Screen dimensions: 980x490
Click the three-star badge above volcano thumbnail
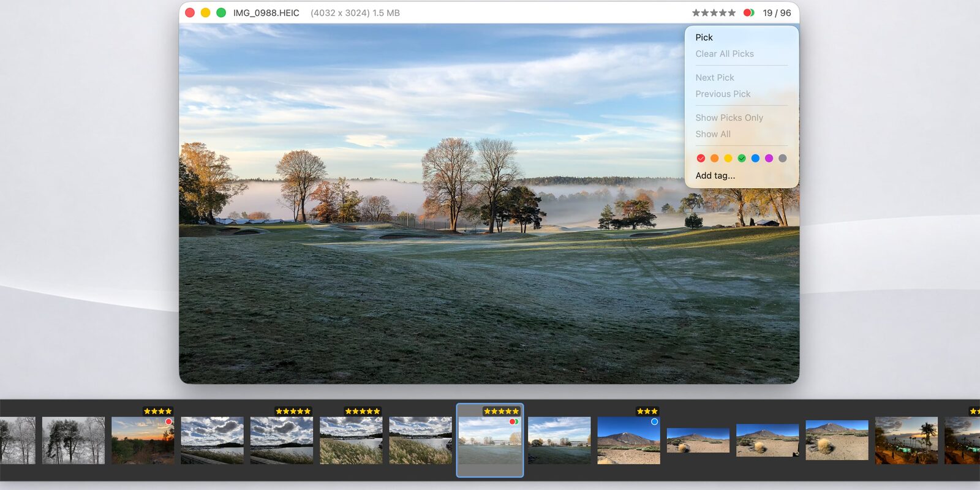[647, 411]
